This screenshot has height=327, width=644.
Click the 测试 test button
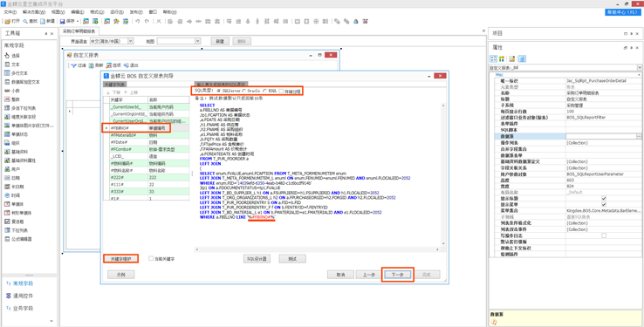tap(292, 259)
